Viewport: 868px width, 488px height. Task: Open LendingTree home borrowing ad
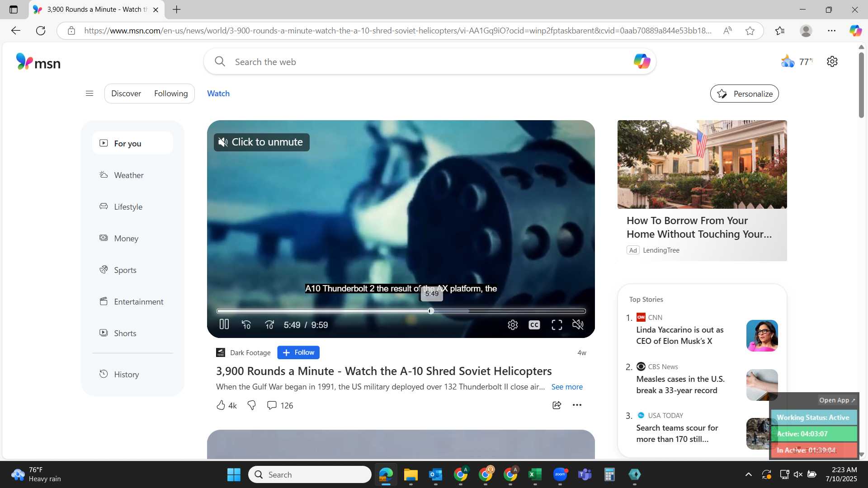pos(702,190)
